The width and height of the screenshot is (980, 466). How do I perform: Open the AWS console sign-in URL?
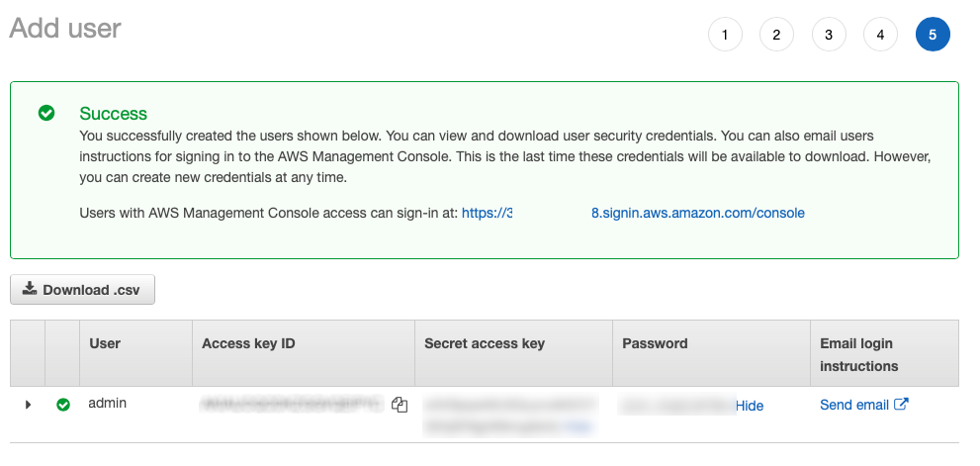click(x=633, y=213)
